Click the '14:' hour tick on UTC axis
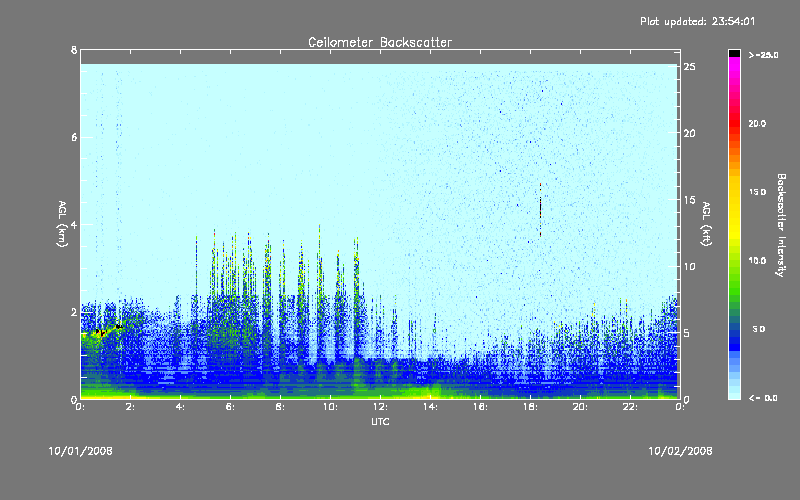This screenshot has height=500, width=800. pos(431,407)
